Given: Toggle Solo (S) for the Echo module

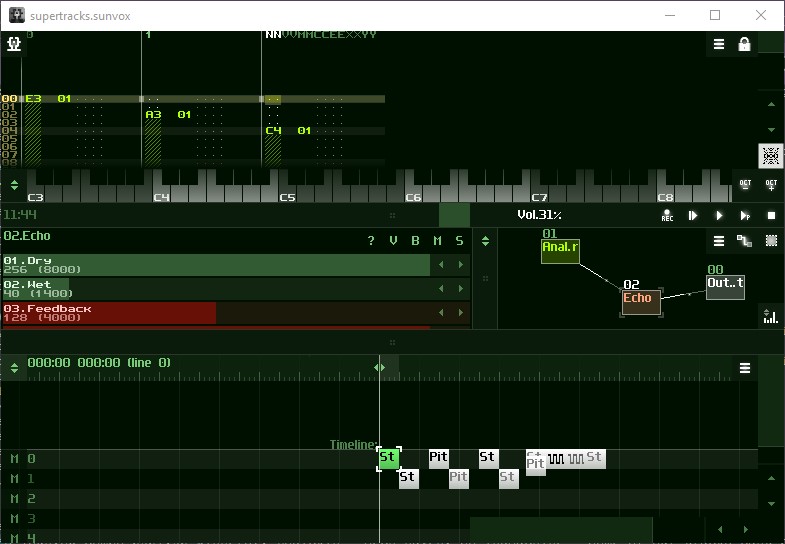Looking at the screenshot, I should click(459, 241).
